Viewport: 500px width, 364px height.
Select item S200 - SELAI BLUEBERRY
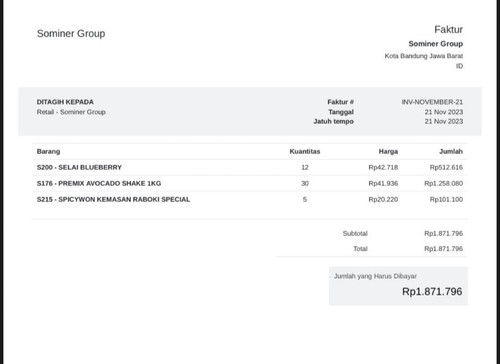click(79, 167)
